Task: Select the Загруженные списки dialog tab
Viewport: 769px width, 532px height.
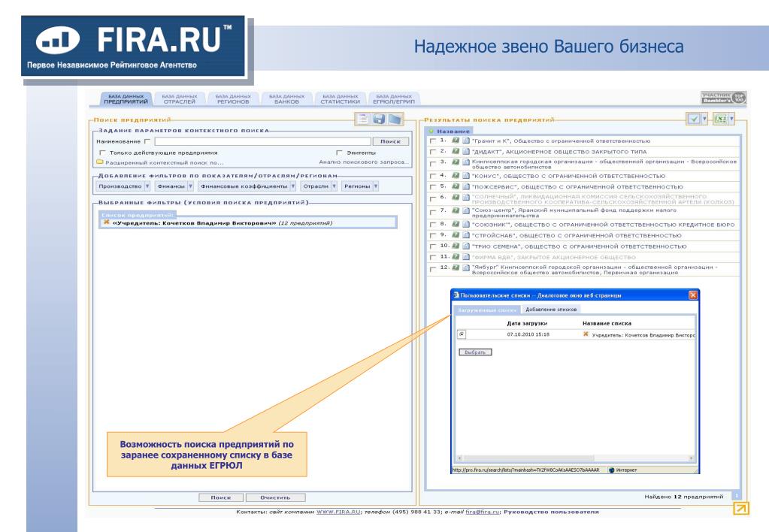Action: pyautogui.click(x=486, y=310)
